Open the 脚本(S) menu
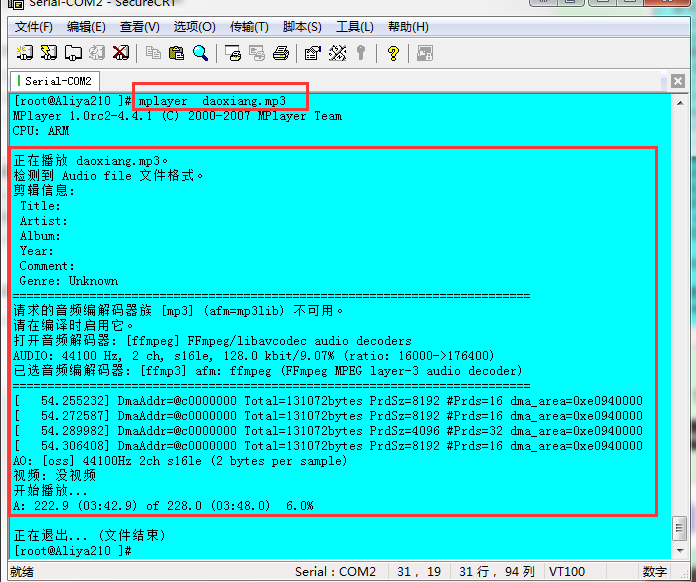The width and height of the screenshot is (696, 582). pyautogui.click(x=302, y=27)
